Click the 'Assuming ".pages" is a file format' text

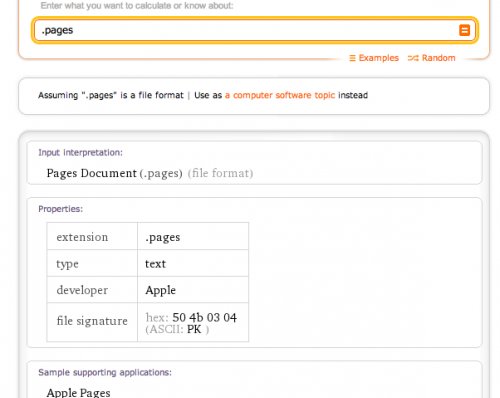[x=111, y=95]
